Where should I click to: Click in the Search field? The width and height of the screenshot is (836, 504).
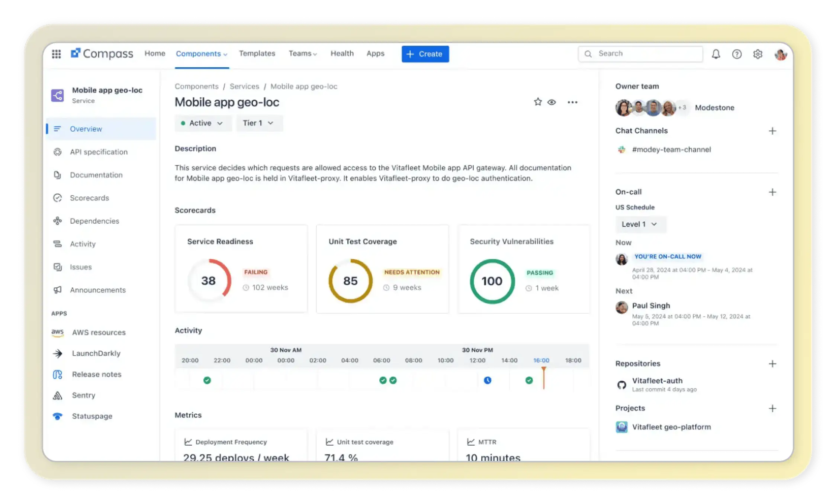640,54
